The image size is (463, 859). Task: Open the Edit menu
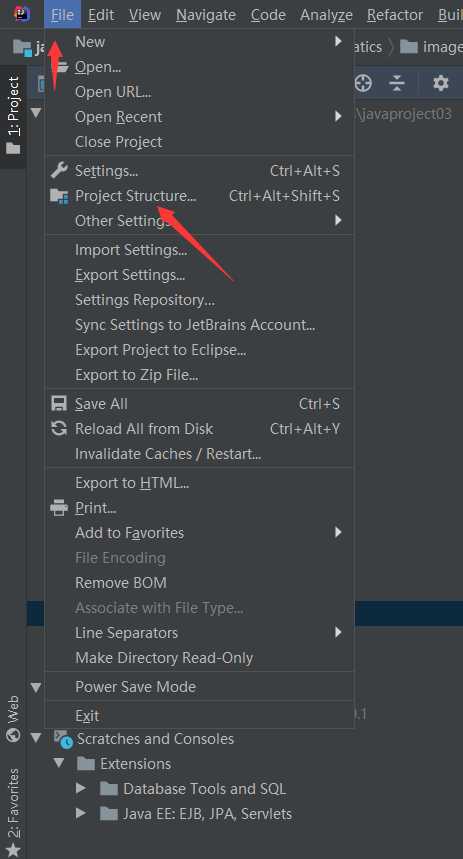pos(101,15)
